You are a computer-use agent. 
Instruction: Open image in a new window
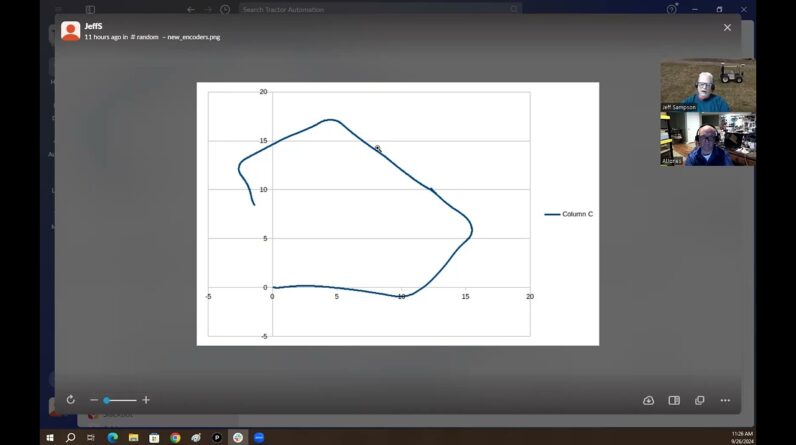click(x=700, y=400)
